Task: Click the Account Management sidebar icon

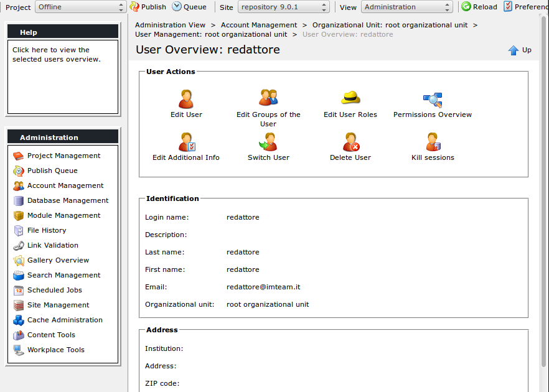Action: click(19, 186)
